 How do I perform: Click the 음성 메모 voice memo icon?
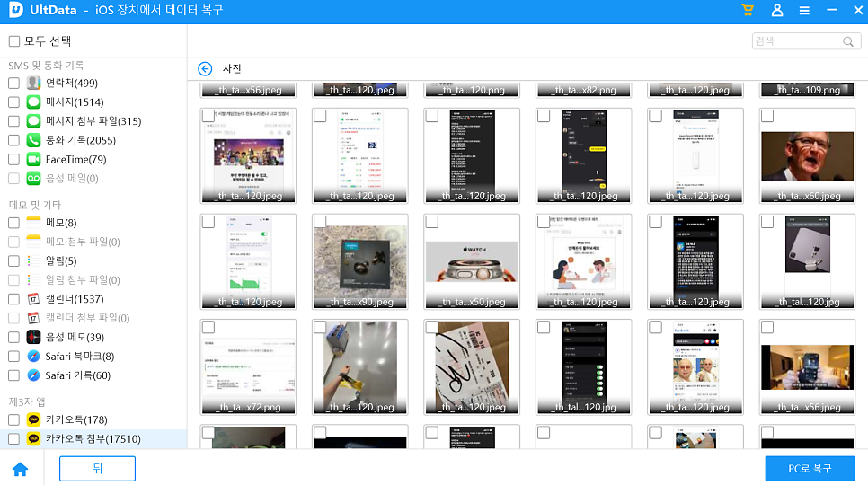34,337
